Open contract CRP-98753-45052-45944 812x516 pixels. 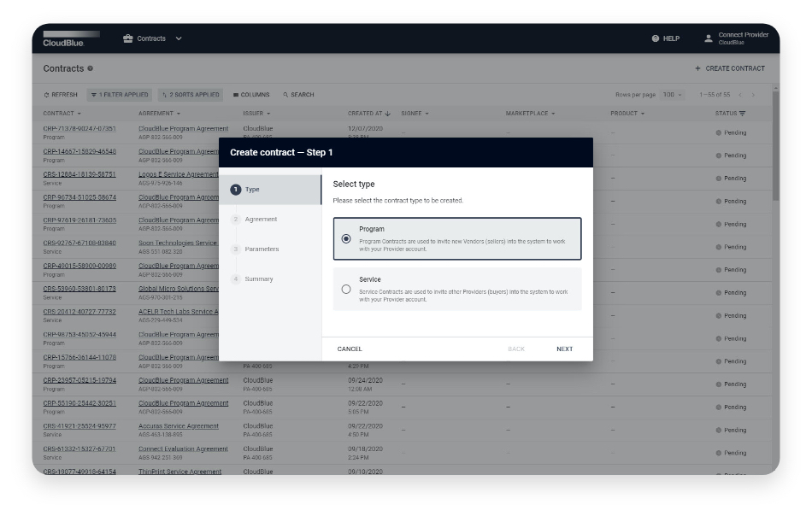click(x=79, y=334)
